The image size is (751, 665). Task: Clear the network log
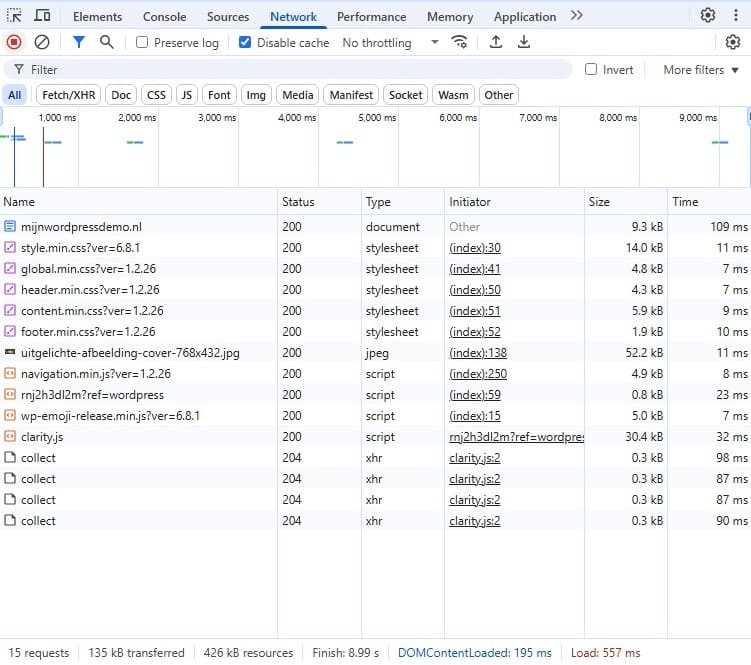click(x=42, y=42)
